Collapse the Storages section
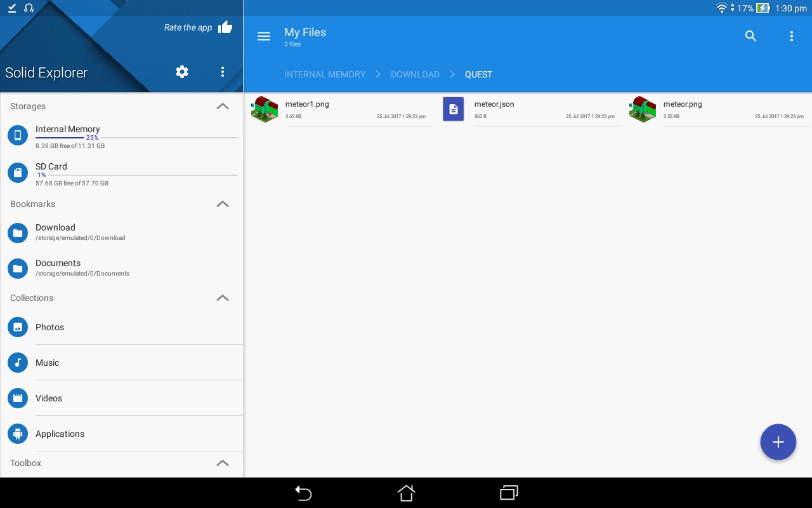Viewport: 812px width, 508px height. [223, 106]
